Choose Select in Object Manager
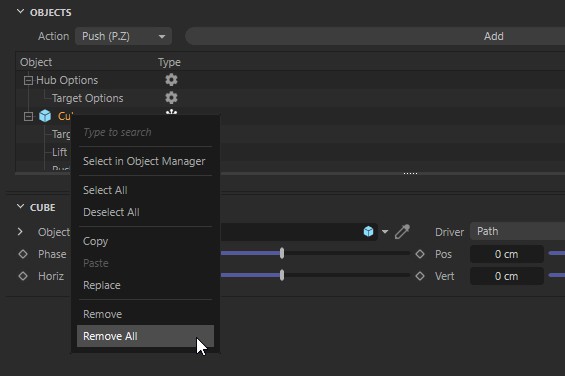 145,161
